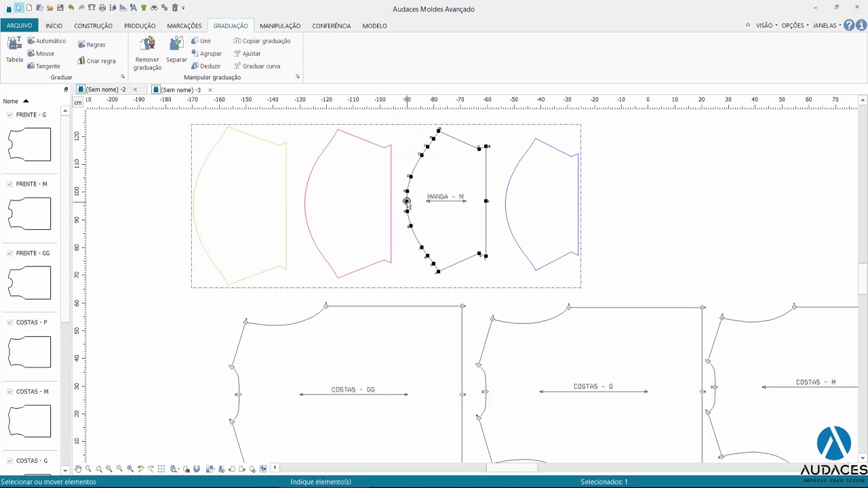Click the horizontal scrollbar thumb below canvas
This screenshot has width=868, height=488.
pos(512,467)
